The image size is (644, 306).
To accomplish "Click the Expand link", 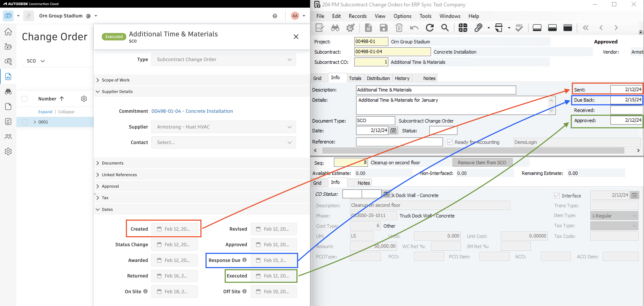I will point(45,112).
